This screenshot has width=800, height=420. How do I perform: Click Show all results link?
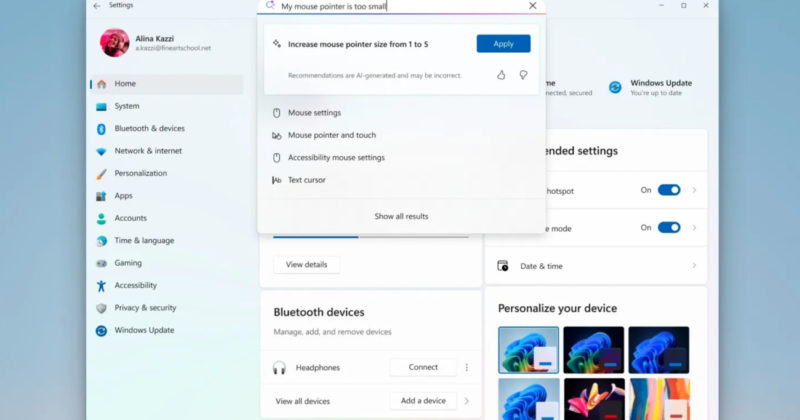[x=401, y=216]
